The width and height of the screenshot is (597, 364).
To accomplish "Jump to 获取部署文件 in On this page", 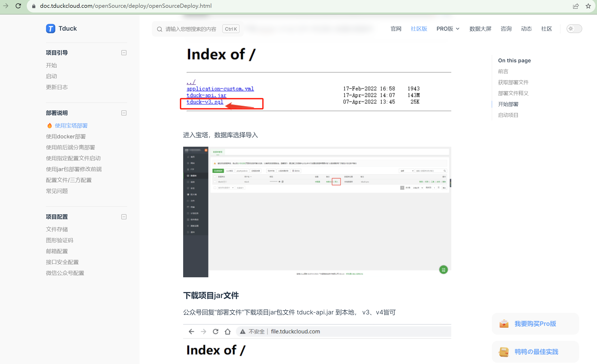I will coord(513,82).
